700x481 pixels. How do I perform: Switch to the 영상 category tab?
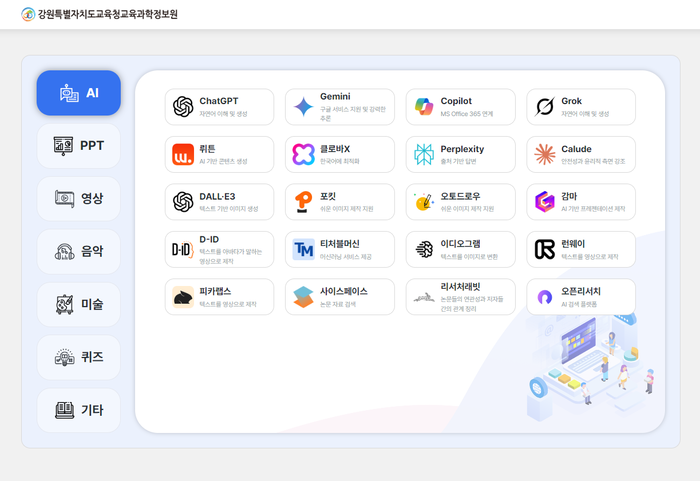pyautogui.click(x=79, y=199)
